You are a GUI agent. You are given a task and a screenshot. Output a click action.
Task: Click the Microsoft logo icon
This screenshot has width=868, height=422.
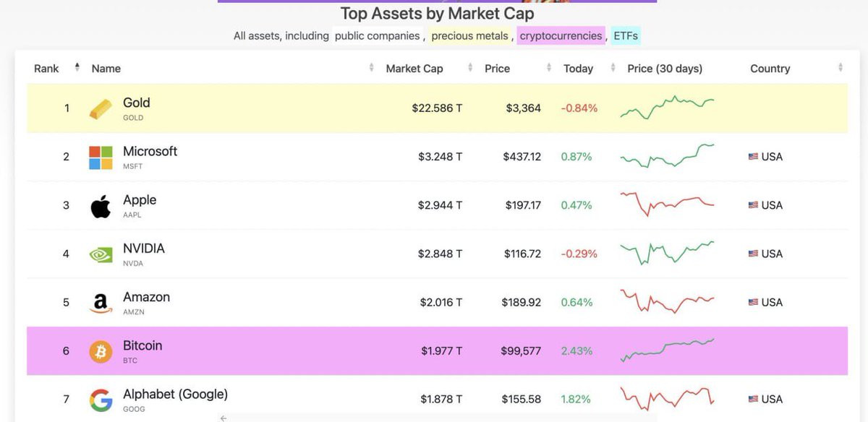101,157
